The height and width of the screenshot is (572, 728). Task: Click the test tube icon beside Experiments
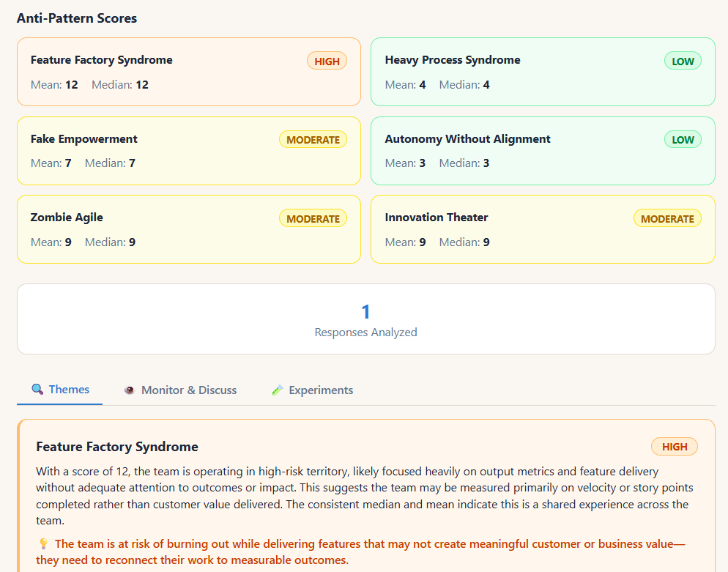(x=277, y=390)
